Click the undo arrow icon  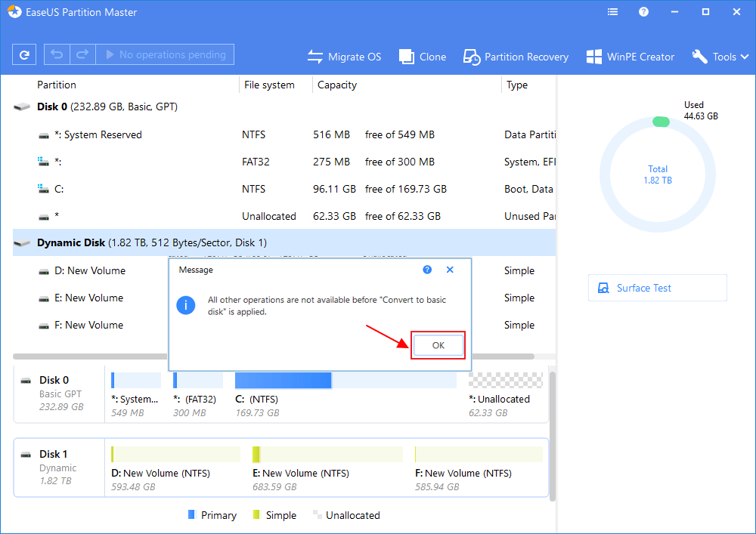[x=57, y=55]
